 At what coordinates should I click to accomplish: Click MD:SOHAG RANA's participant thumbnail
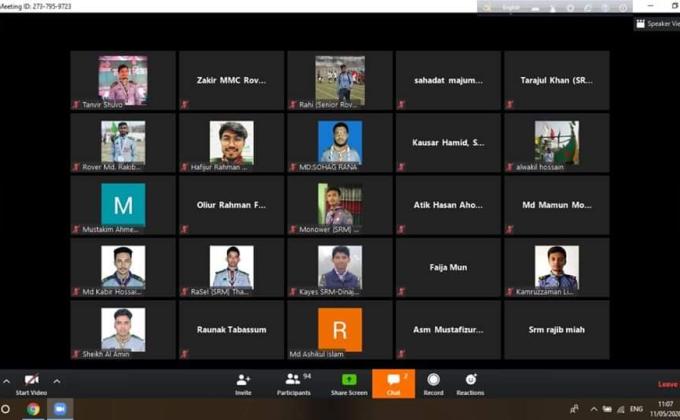pos(340,142)
